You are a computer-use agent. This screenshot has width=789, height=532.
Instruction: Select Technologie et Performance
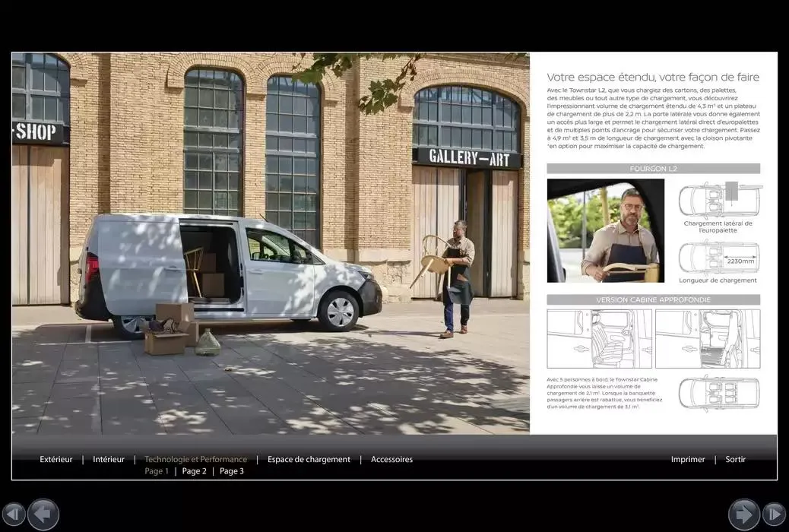coord(195,459)
